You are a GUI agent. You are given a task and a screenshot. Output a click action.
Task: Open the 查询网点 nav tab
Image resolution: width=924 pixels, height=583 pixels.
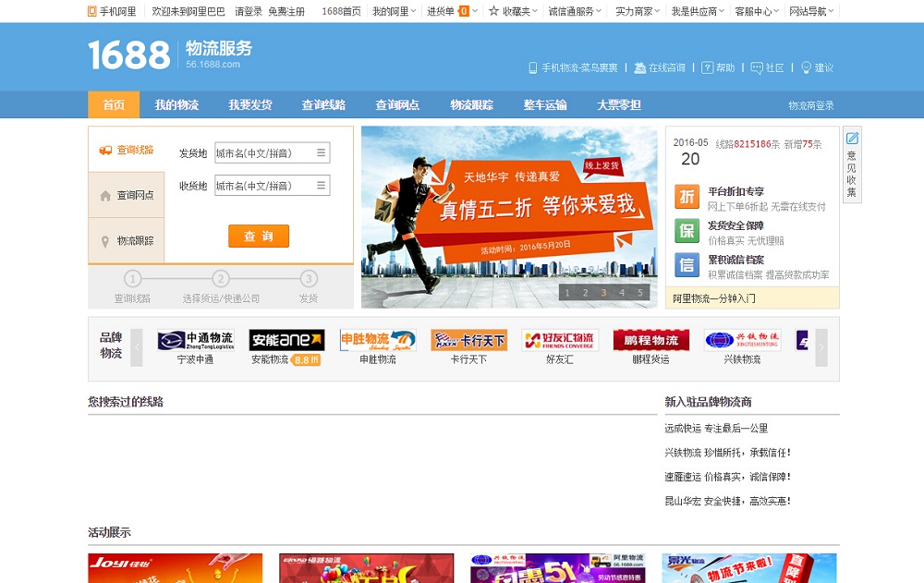[x=397, y=105]
